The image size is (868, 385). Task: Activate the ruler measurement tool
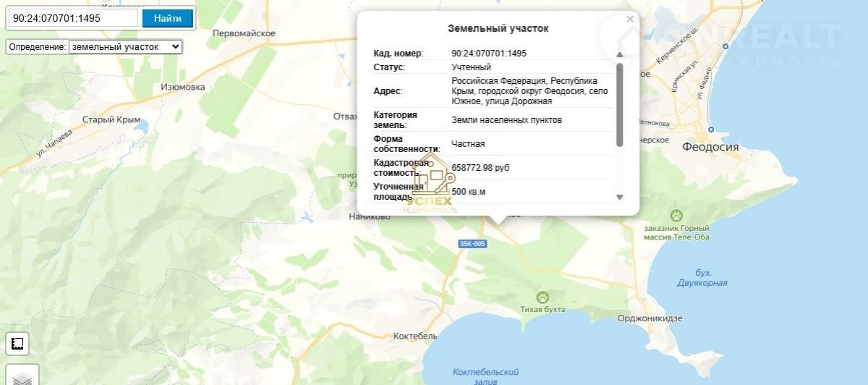point(19,344)
